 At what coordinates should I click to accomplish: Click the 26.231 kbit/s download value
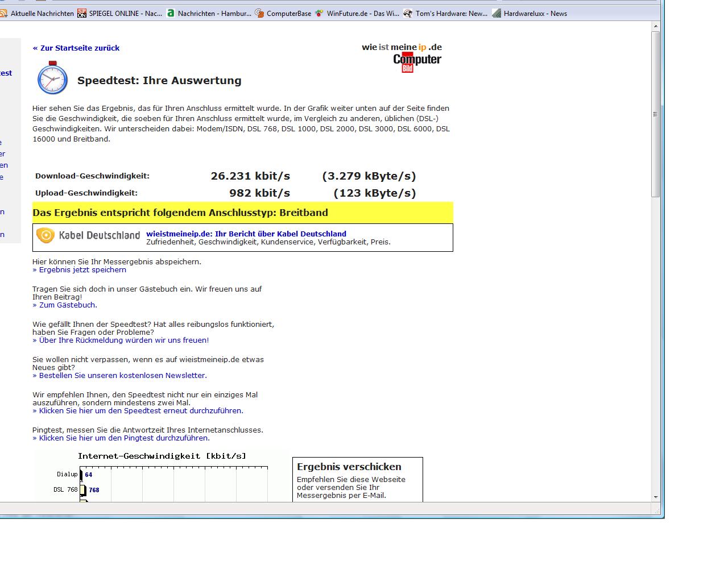(x=250, y=176)
